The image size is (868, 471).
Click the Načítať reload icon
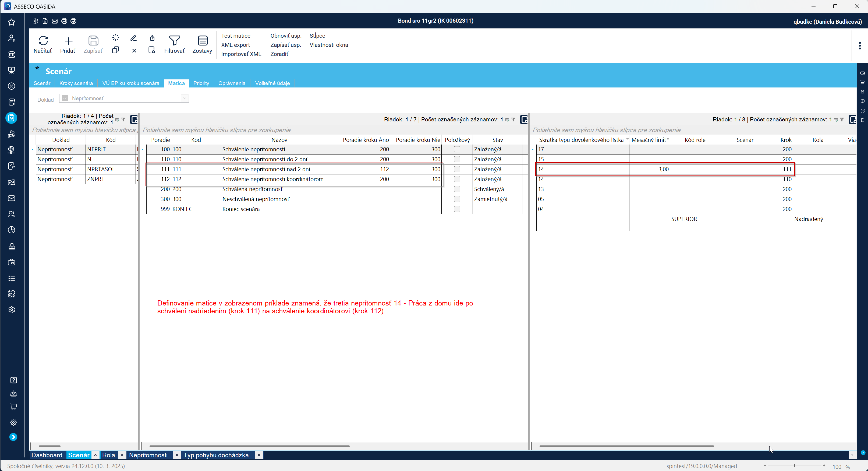coord(43,41)
